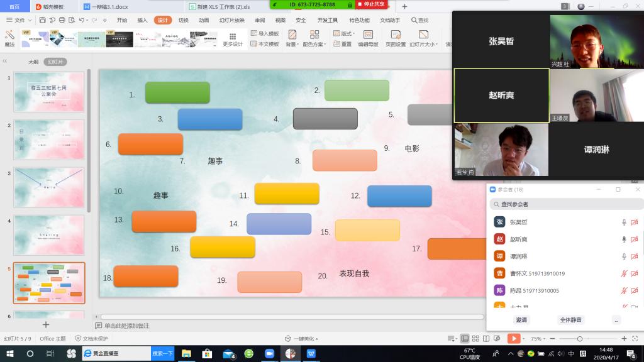Open notes display dropdown in status bar
This screenshot has height=362, width=644.
451,339
